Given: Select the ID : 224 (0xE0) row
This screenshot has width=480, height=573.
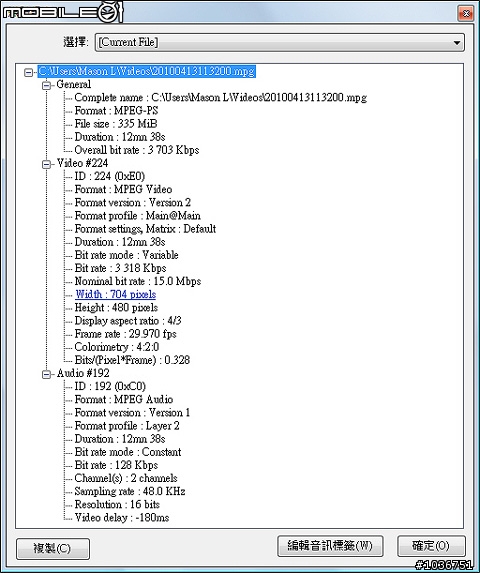Looking at the screenshot, I should coord(110,176).
